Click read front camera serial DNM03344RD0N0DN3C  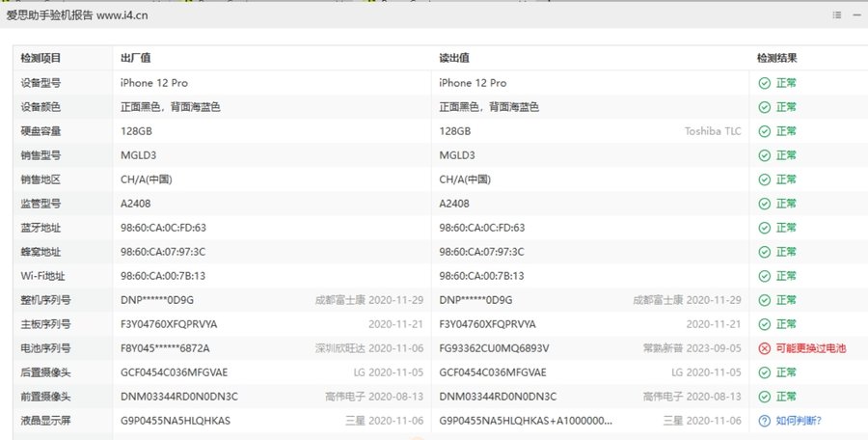(x=499, y=397)
